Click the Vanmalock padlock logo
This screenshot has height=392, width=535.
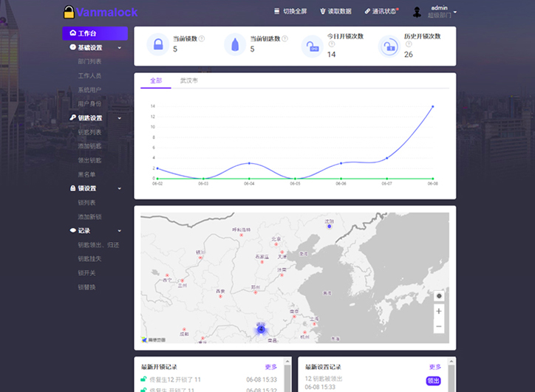point(69,12)
